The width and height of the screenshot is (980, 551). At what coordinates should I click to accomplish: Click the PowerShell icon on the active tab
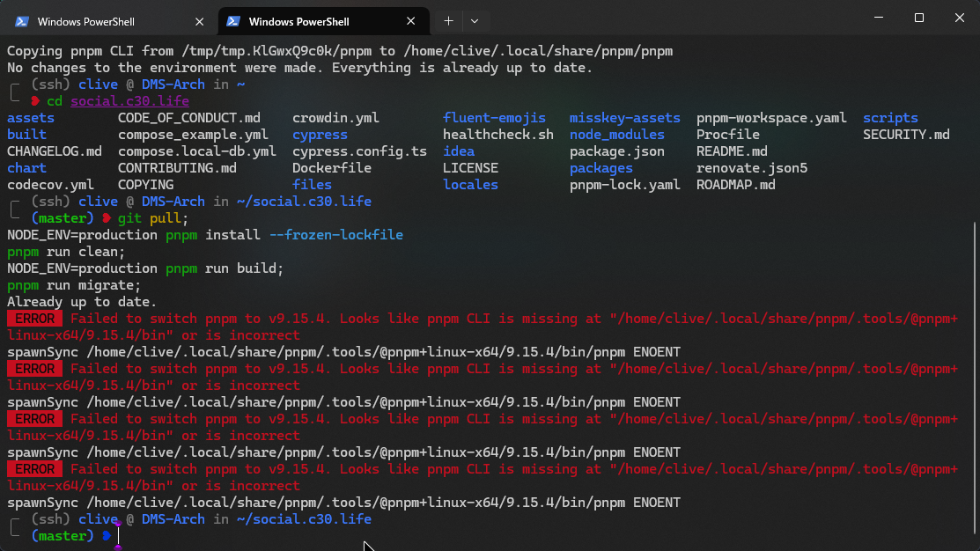[x=233, y=21]
